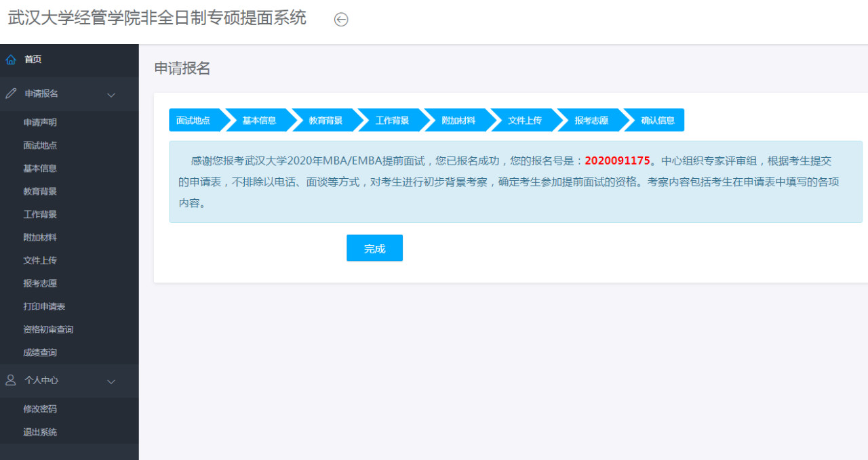Viewport: 868px width, 460px height.
Task: Click the person icon beside 个人中心
Action: tap(11, 380)
